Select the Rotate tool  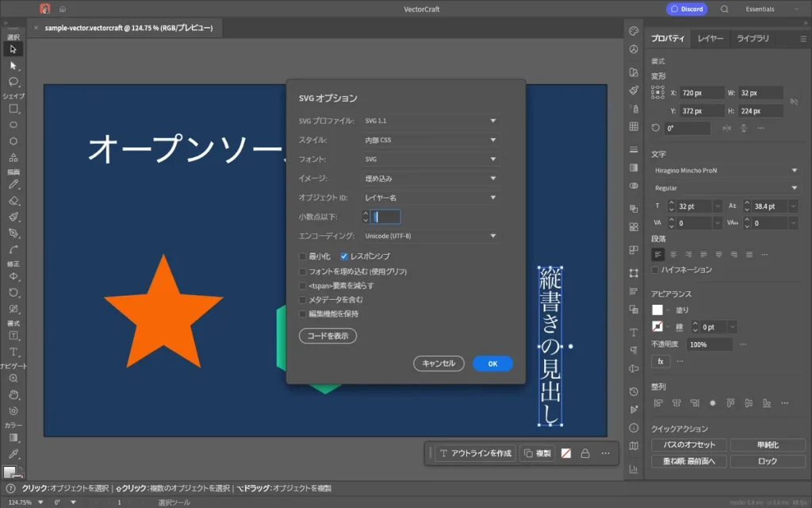13,292
